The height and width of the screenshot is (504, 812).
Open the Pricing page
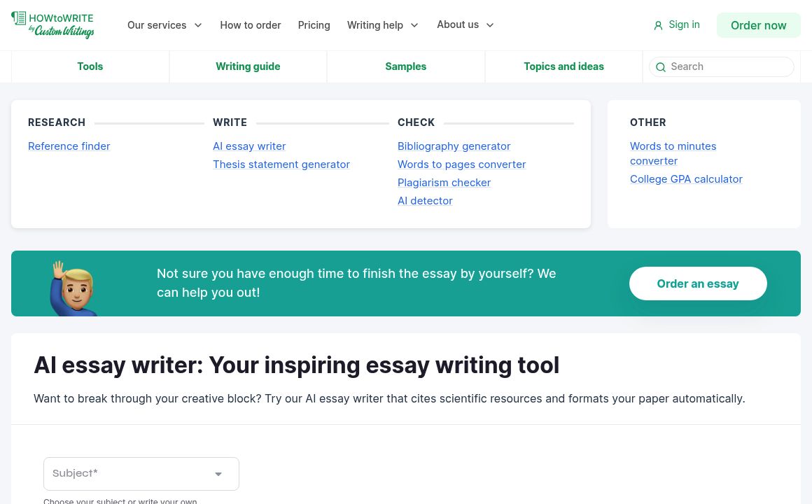click(314, 25)
